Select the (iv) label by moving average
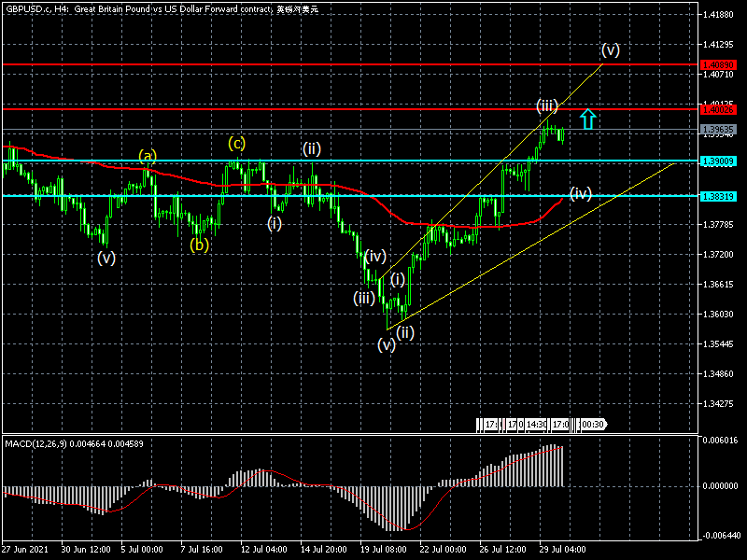This screenshot has height=560, width=747. pyautogui.click(x=581, y=193)
